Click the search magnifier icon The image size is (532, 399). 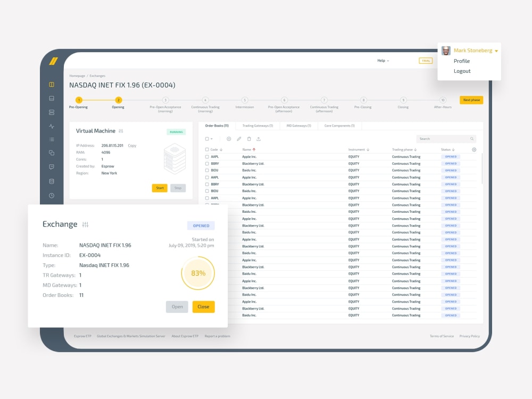pyautogui.click(x=471, y=139)
